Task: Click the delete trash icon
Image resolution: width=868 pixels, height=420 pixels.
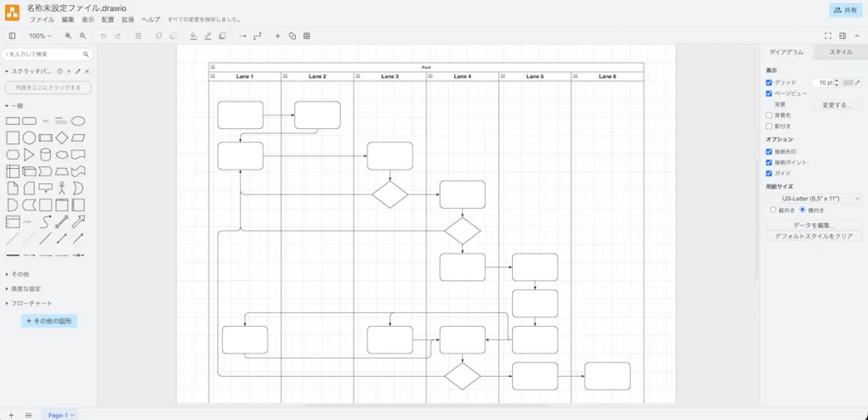Action: (x=138, y=36)
